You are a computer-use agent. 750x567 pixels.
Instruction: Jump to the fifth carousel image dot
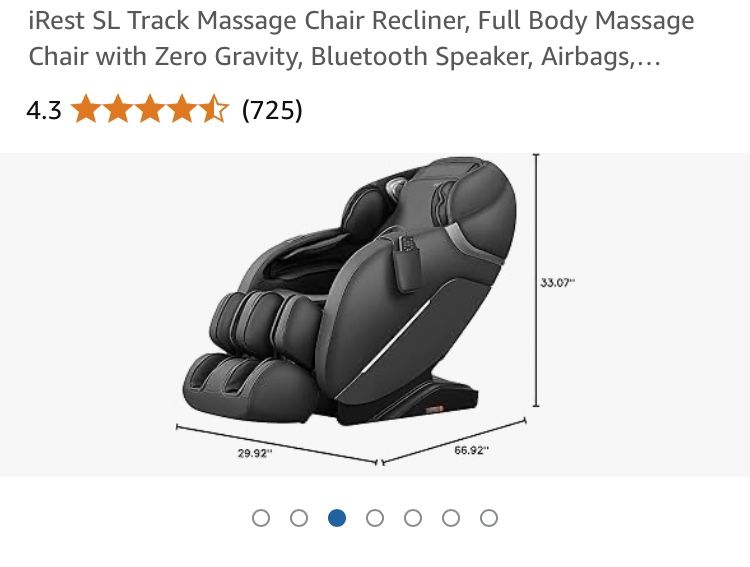tap(413, 518)
